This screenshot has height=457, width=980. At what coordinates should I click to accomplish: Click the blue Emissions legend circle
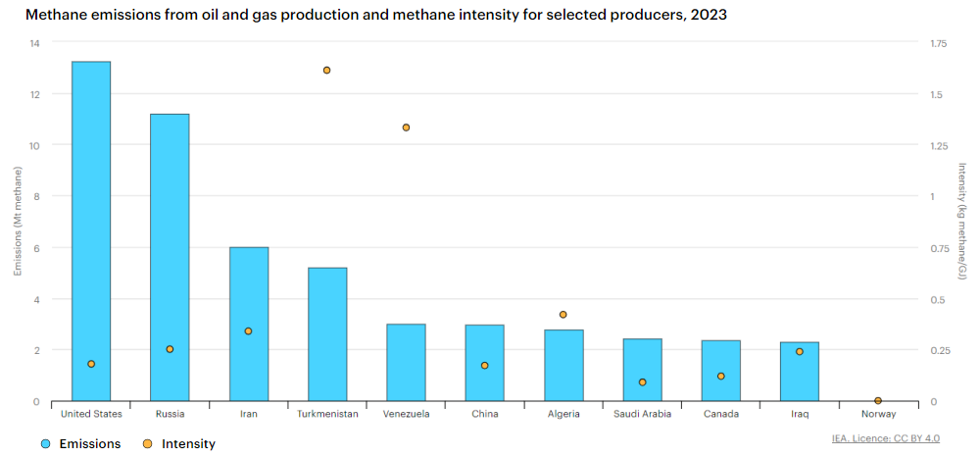tap(46, 443)
